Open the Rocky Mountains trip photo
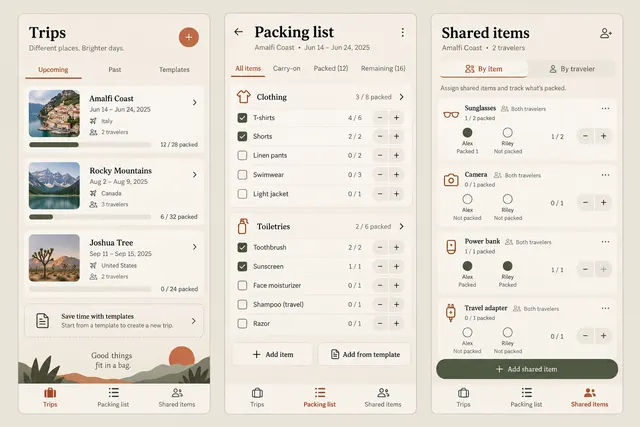This screenshot has width=640, height=427. [54, 186]
